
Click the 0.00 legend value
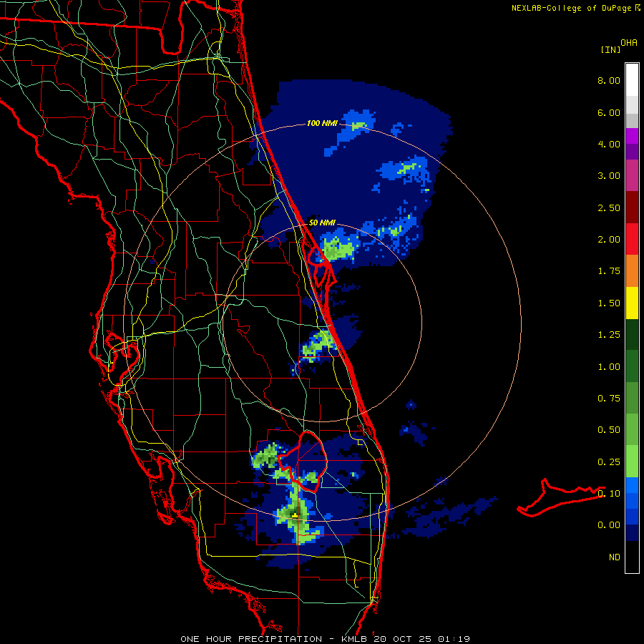coord(609,525)
